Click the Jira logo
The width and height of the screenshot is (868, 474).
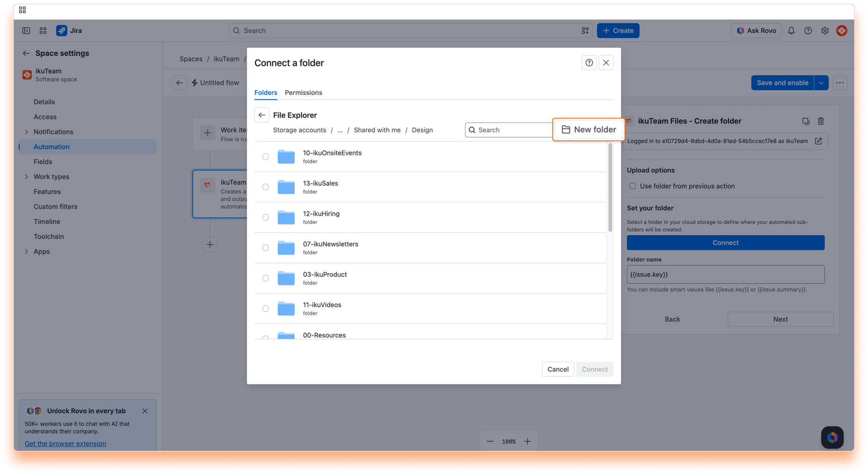coord(69,30)
